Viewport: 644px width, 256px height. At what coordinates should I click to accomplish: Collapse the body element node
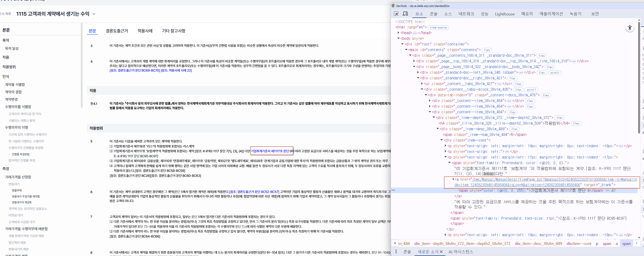[x=398, y=38]
